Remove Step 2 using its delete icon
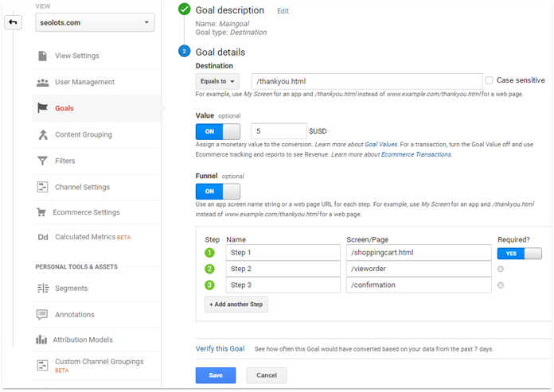Screen dimensions: 554x392 click(501, 269)
